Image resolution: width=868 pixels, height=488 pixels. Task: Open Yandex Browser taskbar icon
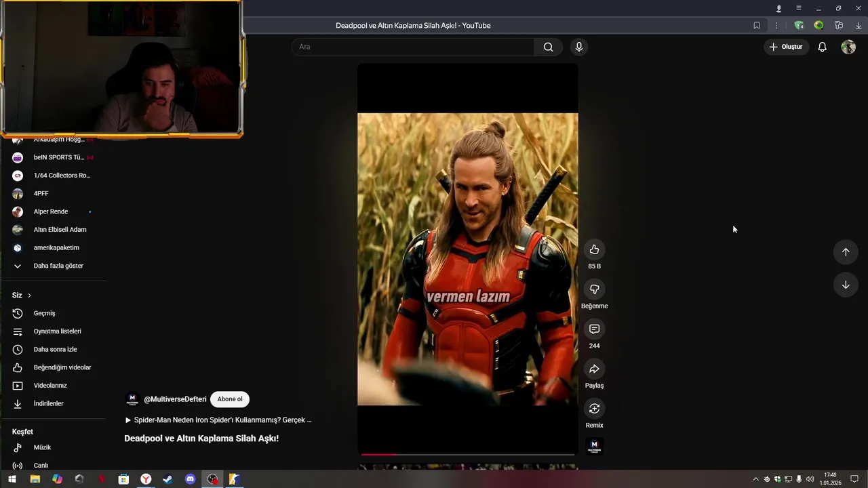pyautogui.click(x=146, y=479)
